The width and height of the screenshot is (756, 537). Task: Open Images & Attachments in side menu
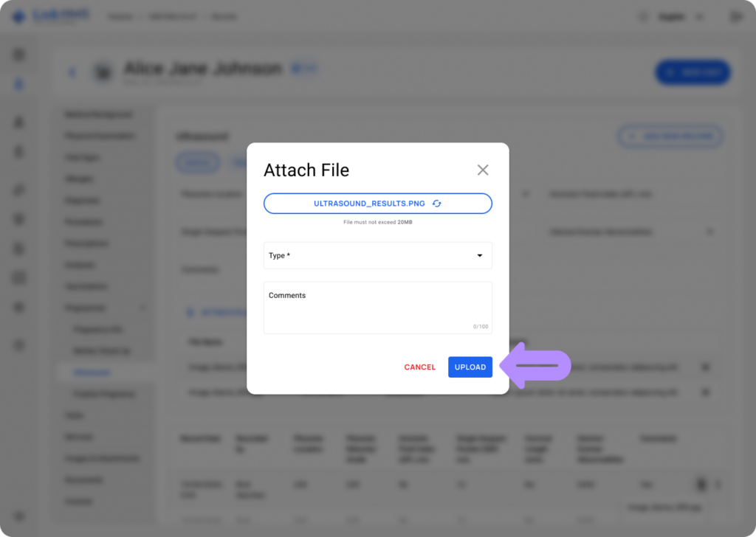coord(102,458)
